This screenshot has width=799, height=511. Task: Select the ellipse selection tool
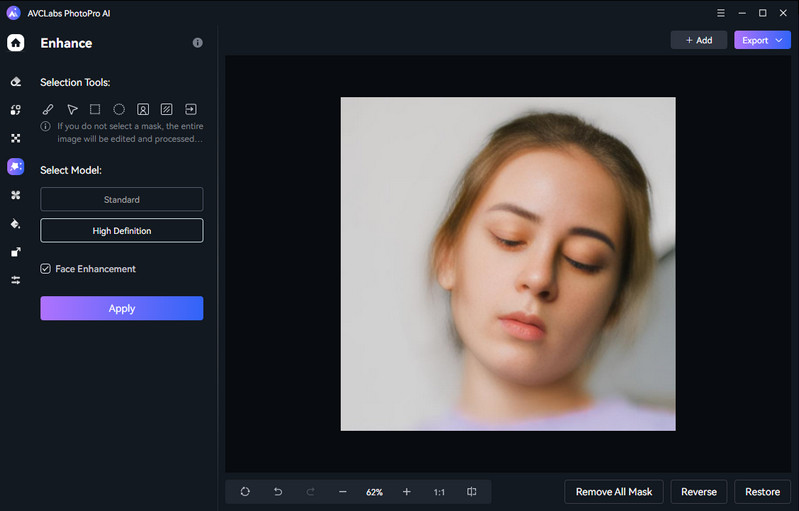pyautogui.click(x=119, y=109)
